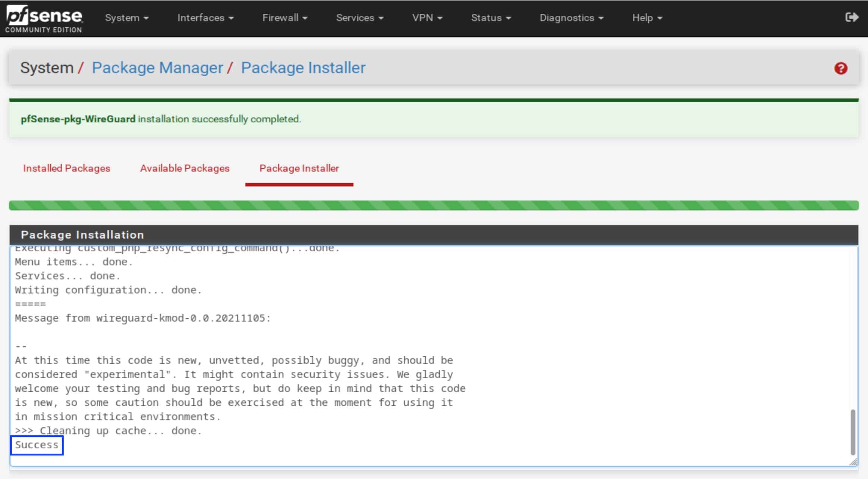The image size is (868, 479).
Task: Expand the Firewall menu
Action: [x=285, y=18]
